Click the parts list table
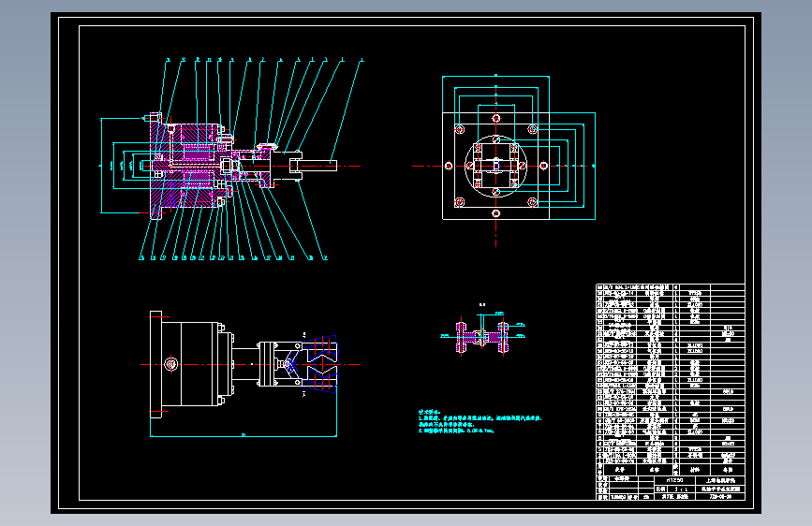This screenshot has height=526, width=812. pyautogui.click(x=671, y=380)
